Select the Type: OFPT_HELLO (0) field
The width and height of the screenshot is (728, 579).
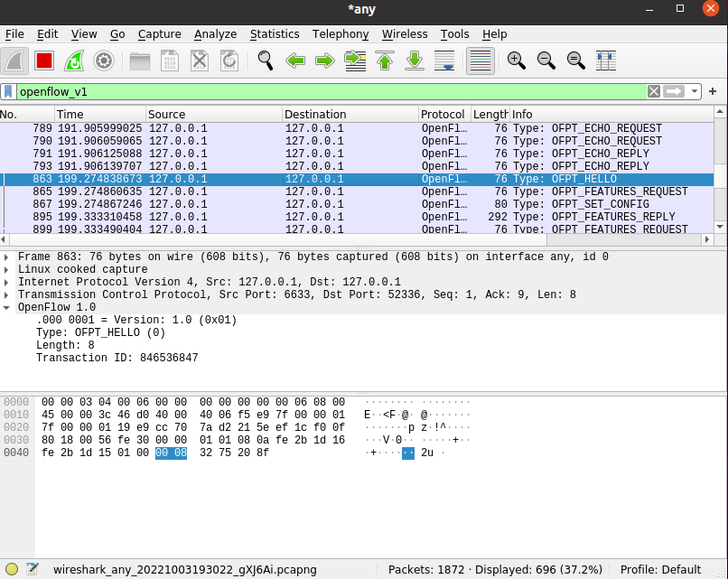[x=101, y=333]
